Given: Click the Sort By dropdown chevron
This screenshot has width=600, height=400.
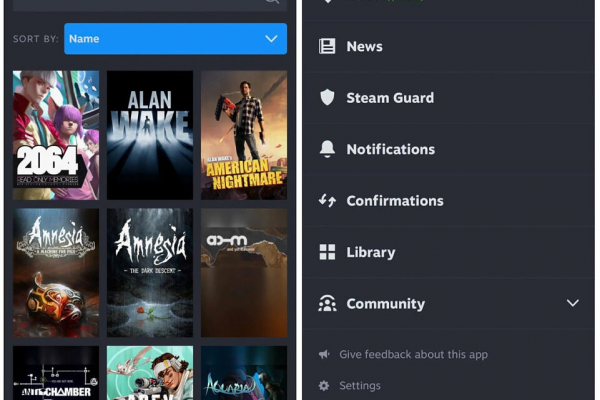Looking at the screenshot, I should coord(271,39).
